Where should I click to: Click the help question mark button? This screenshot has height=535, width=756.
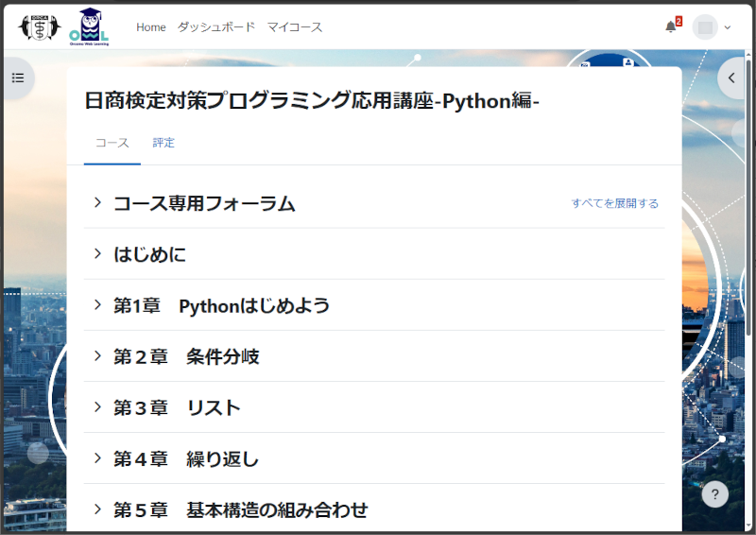click(x=715, y=494)
